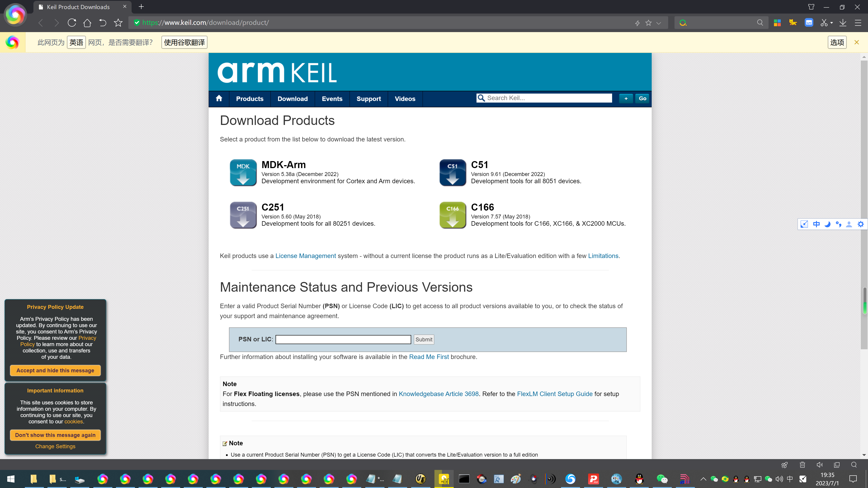868x488 pixels.
Task: Click the plus advanced search button
Action: pyautogui.click(x=626, y=98)
